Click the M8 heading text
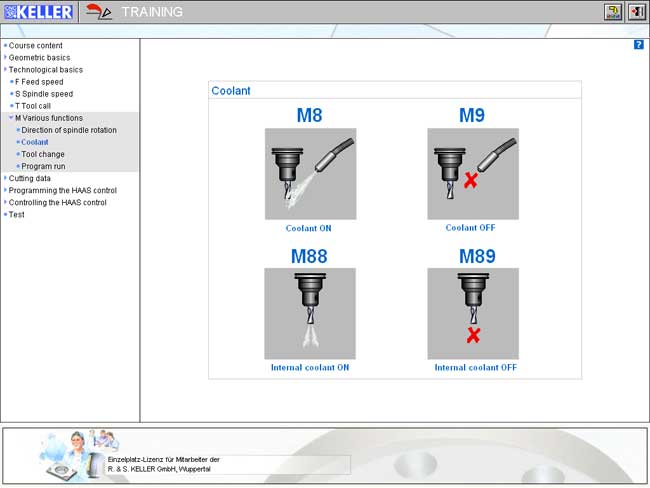Screen dimensions: 650x488 pyautogui.click(x=309, y=115)
